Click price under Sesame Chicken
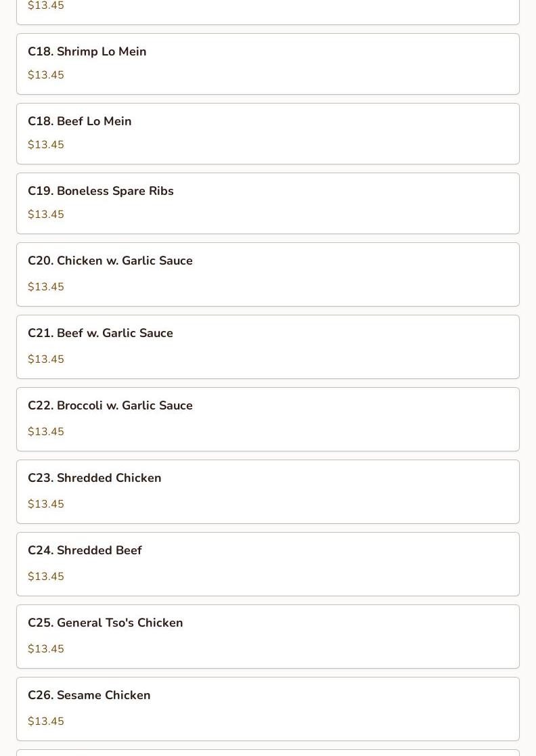The width and height of the screenshot is (536, 756). pos(46,721)
